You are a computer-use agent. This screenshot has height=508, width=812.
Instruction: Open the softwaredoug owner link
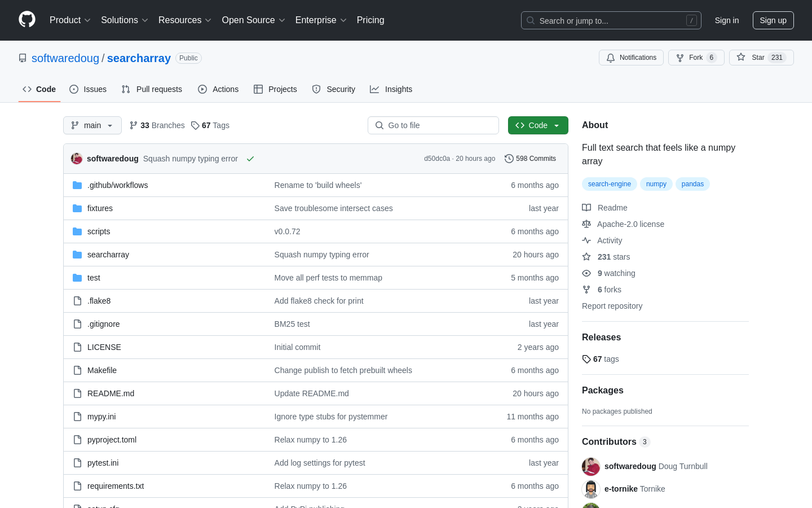(x=65, y=58)
